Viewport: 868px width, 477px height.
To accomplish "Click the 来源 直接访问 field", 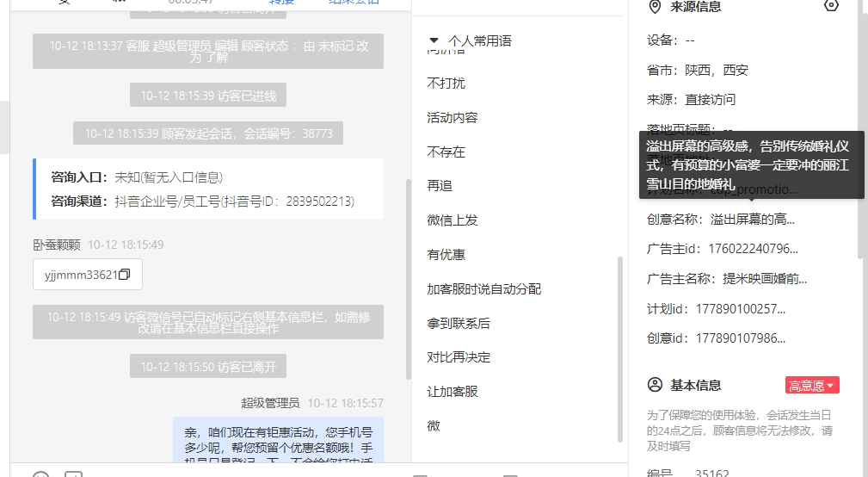I will [691, 100].
